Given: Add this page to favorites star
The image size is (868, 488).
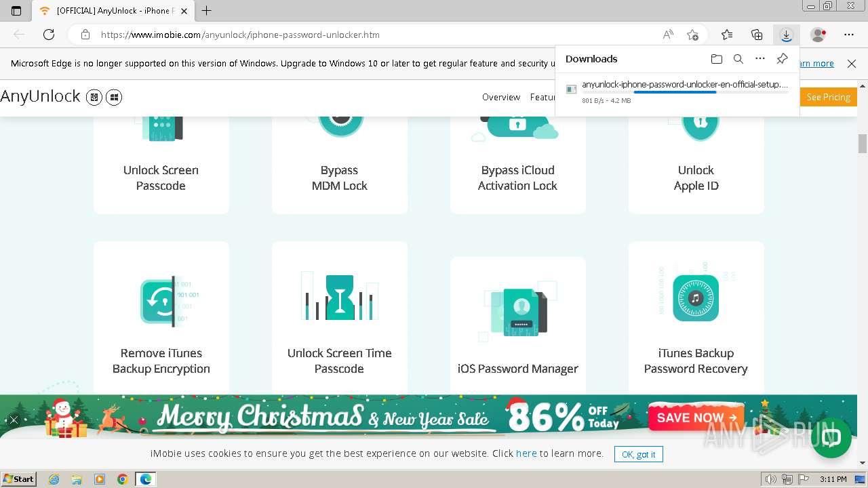Looking at the screenshot, I should (692, 35).
